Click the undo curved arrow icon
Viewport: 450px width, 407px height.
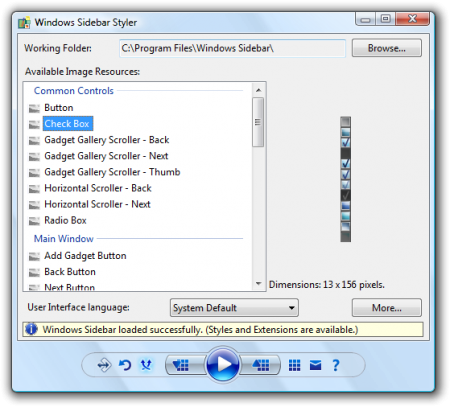click(125, 365)
